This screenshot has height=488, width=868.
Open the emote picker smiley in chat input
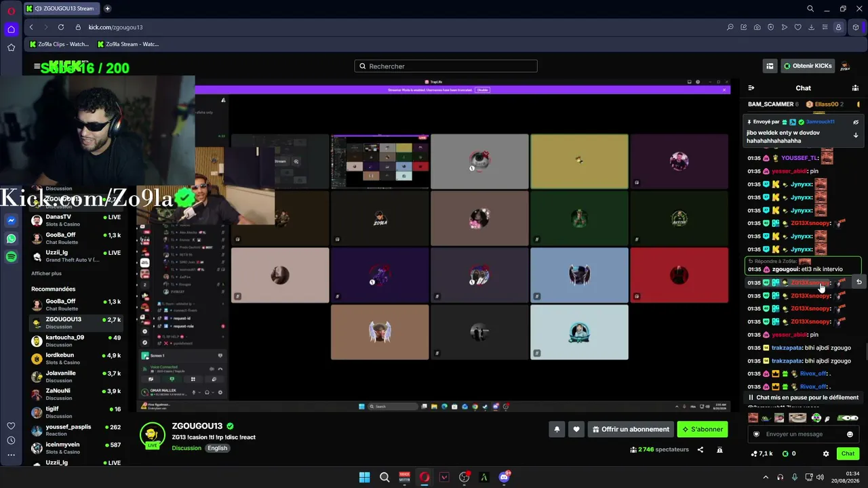pyautogui.click(x=850, y=434)
